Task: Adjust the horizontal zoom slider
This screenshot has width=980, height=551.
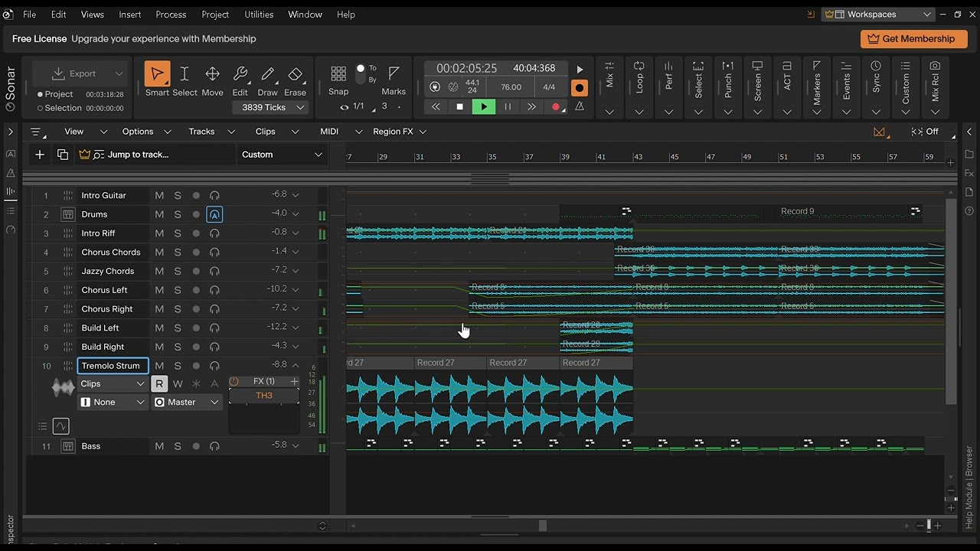Action: coord(929,525)
